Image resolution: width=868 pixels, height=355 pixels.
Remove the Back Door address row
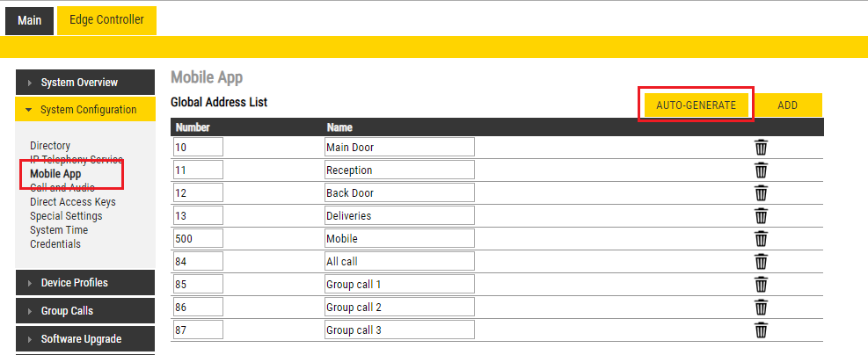[x=762, y=192]
